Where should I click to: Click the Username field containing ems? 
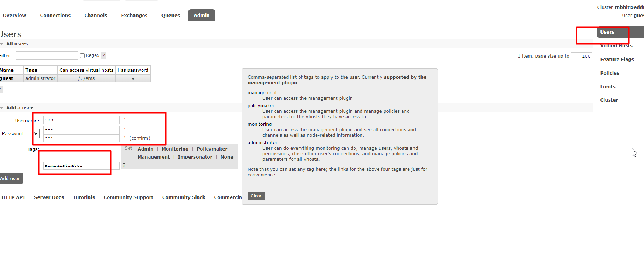pos(81,120)
